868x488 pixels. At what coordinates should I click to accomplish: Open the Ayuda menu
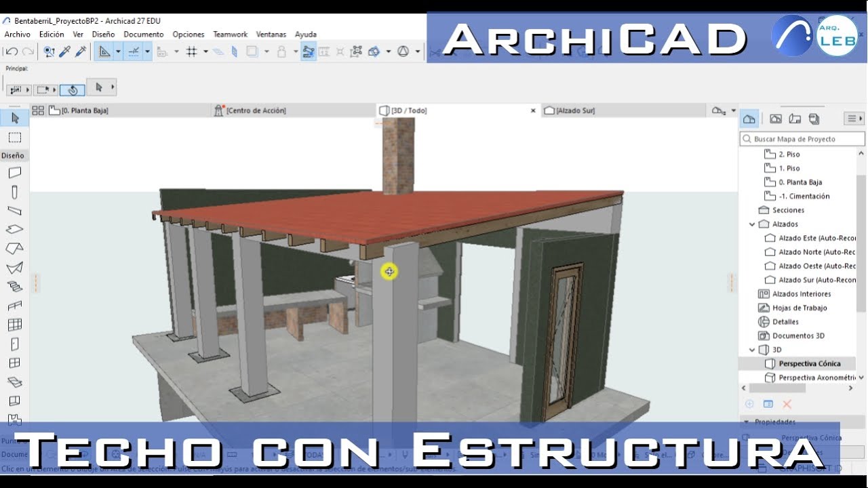pyautogui.click(x=306, y=34)
